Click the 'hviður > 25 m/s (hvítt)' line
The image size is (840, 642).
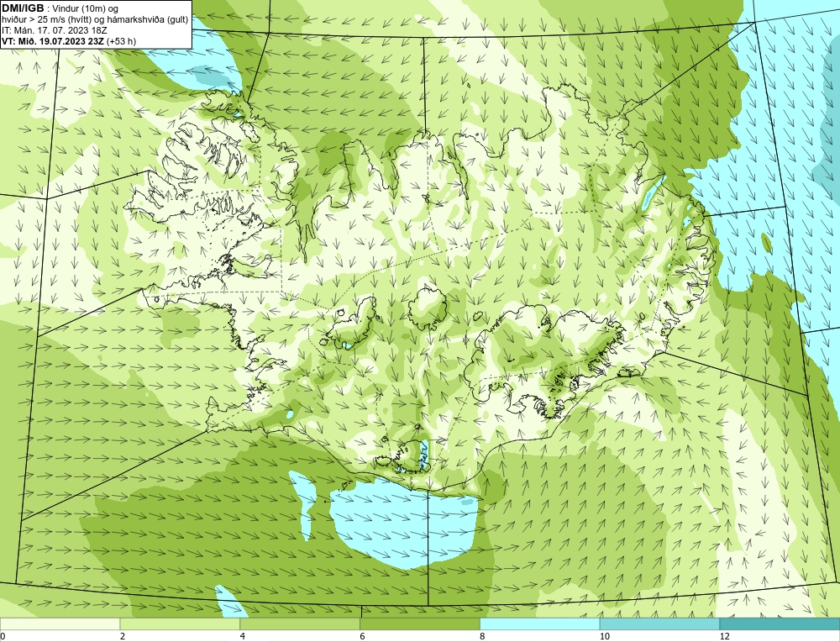(95, 20)
